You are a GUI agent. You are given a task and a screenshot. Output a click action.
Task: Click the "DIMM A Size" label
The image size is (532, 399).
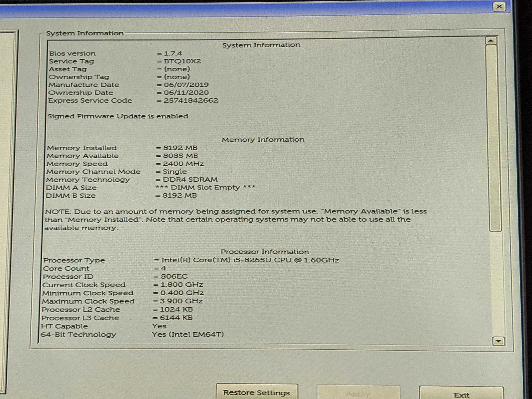pos(71,188)
